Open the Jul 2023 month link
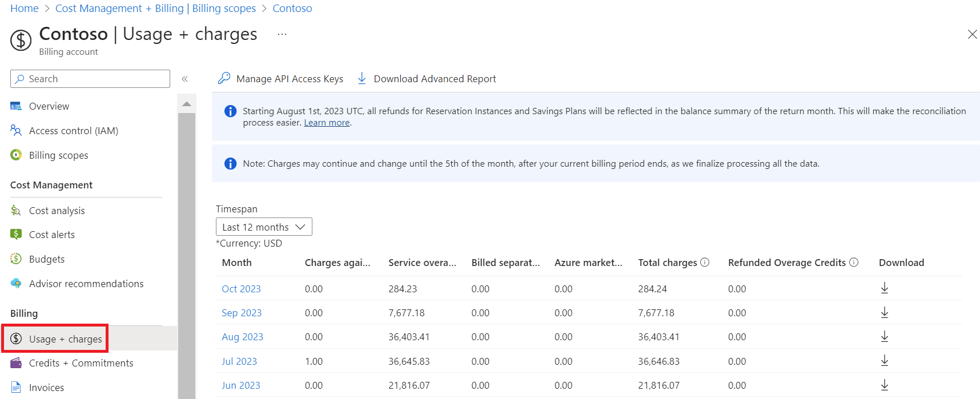The width and height of the screenshot is (980, 399). point(239,361)
